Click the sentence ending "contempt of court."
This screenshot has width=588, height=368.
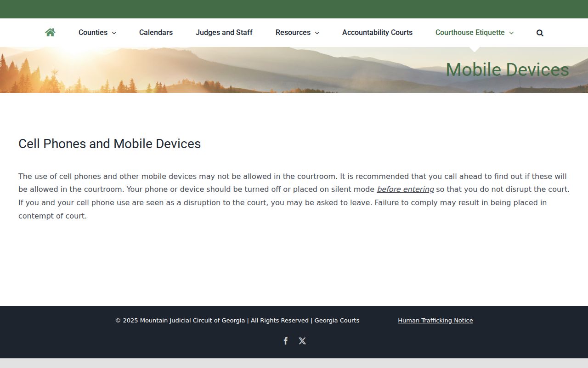point(283,209)
